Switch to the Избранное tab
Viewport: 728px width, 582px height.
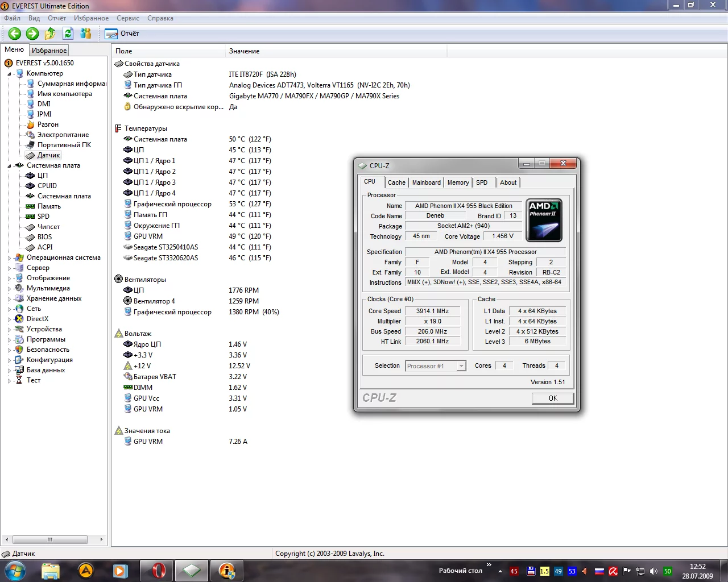[49, 51]
